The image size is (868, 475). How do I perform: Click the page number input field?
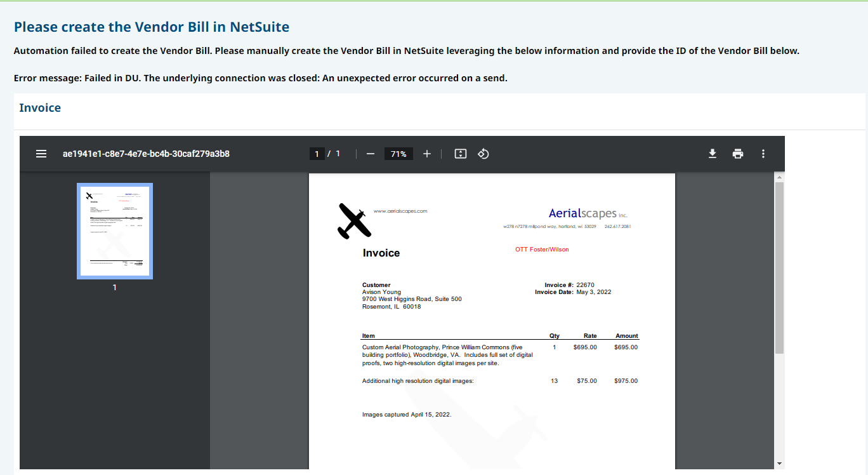point(317,154)
